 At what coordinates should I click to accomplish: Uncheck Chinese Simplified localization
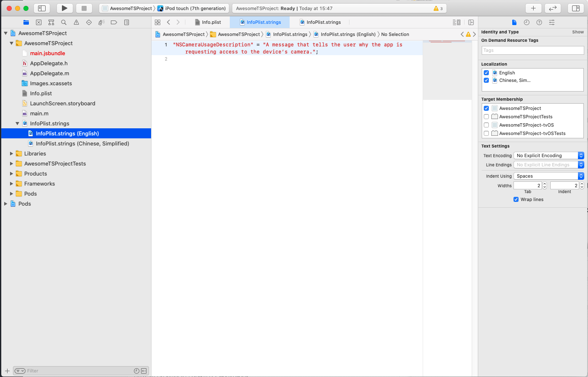click(486, 80)
